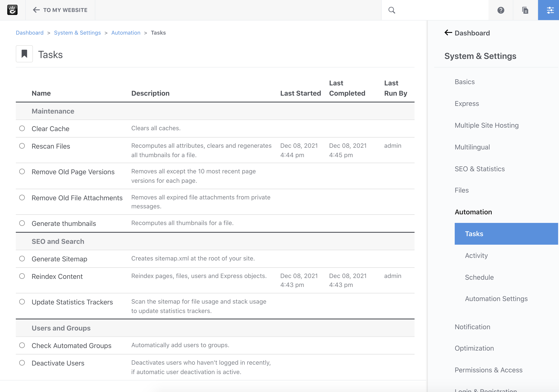Click the System & Settings breadcrumb link

click(x=77, y=33)
